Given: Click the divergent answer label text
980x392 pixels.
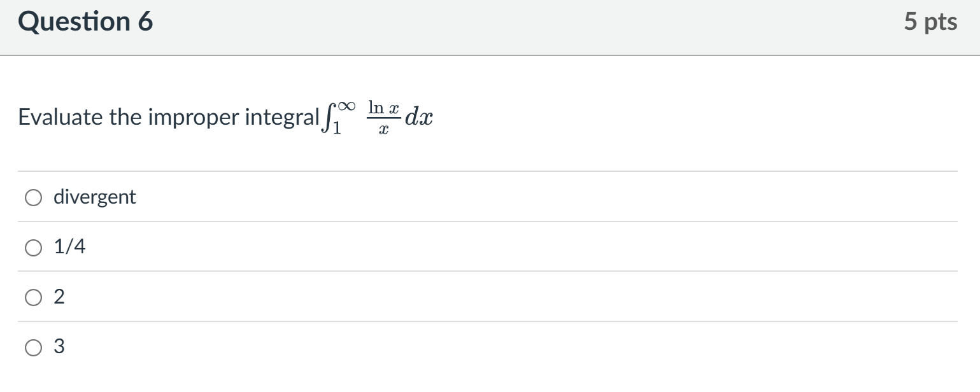Looking at the screenshot, I should tap(94, 198).
